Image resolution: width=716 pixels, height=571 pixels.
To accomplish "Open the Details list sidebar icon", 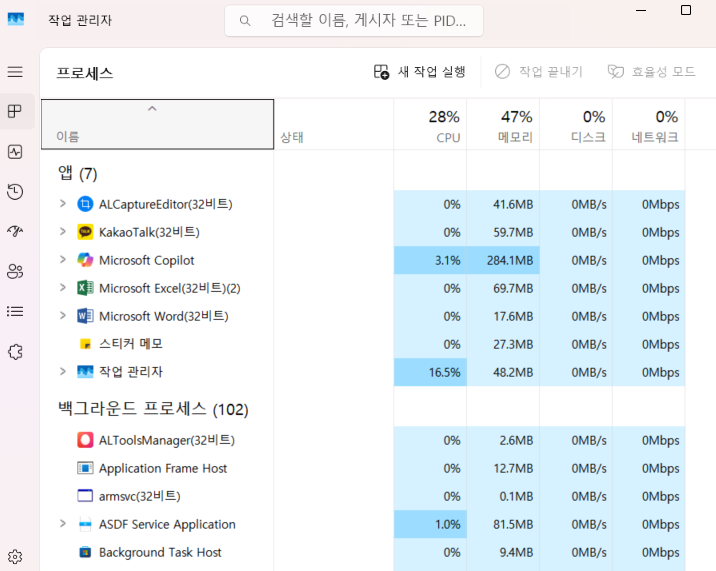I will [15, 312].
